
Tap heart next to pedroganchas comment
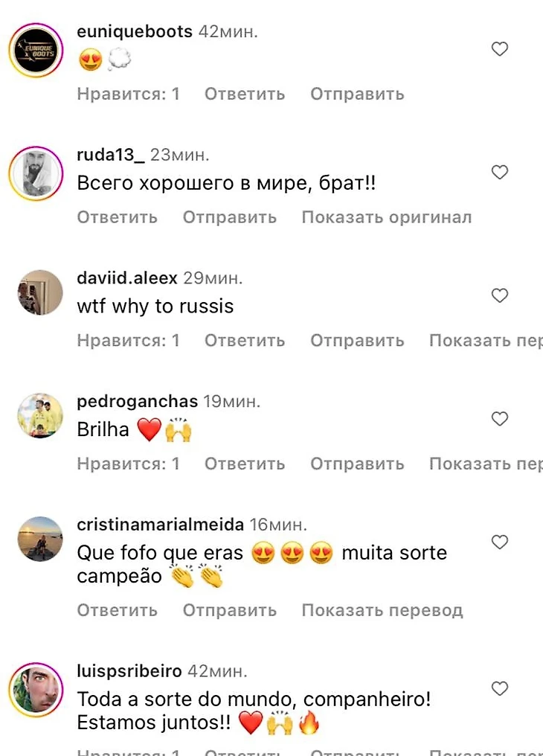(x=500, y=419)
